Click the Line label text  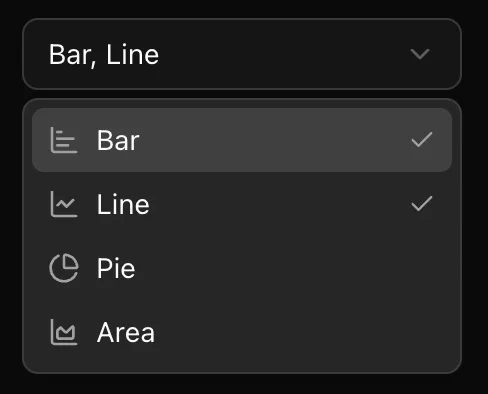point(123,204)
